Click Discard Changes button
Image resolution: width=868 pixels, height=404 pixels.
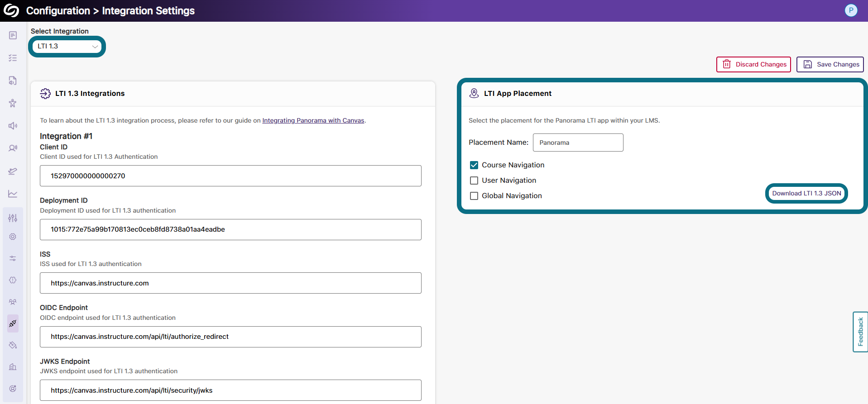pyautogui.click(x=753, y=64)
